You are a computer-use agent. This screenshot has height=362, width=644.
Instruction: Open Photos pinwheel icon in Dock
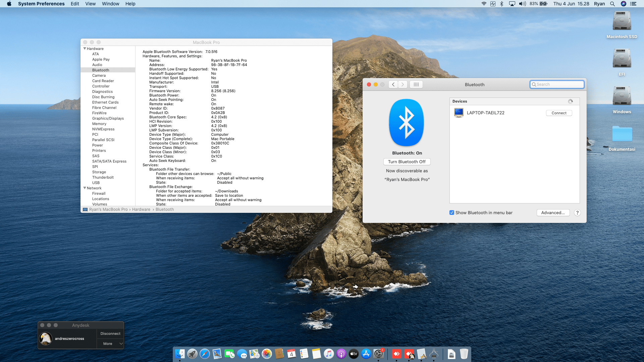[267, 354]
